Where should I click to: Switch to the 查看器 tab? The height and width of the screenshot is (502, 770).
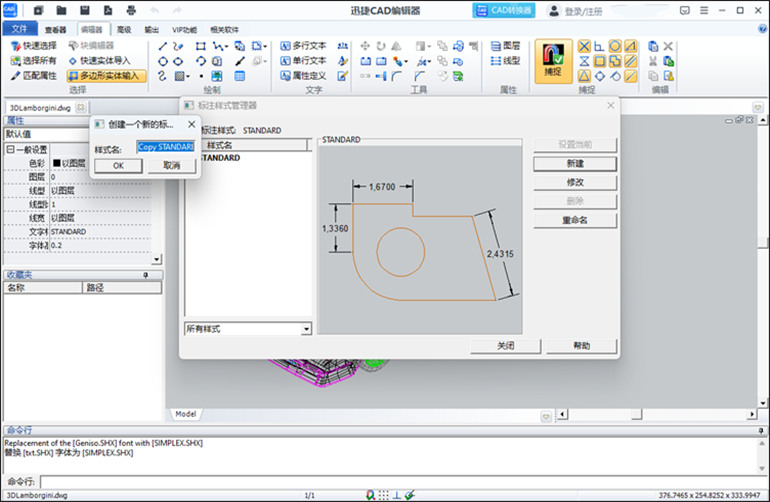55,29
